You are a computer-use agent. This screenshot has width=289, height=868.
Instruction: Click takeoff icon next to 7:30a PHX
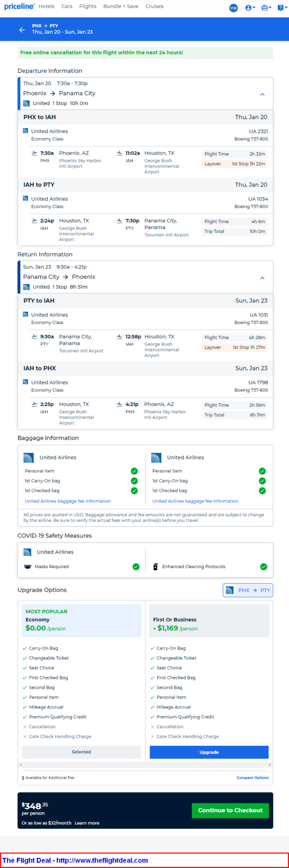click(x=35, y=153)
